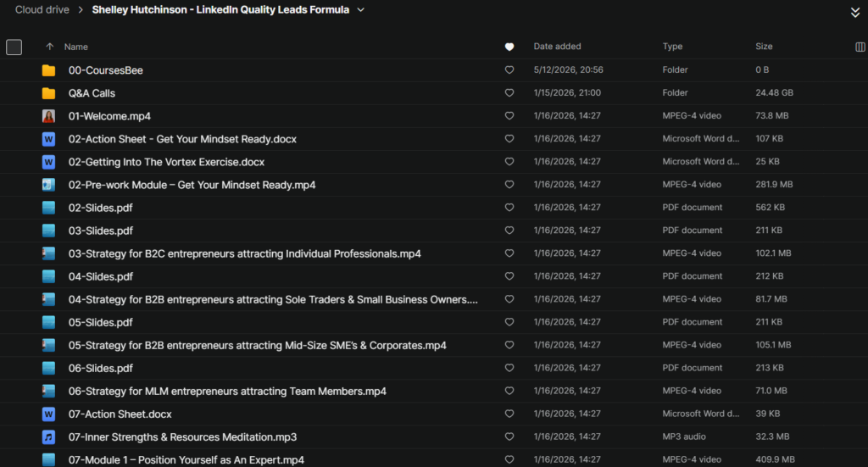
Task: Click the video icon of 03-Strategy for B2C file
Action: [48, 253]
